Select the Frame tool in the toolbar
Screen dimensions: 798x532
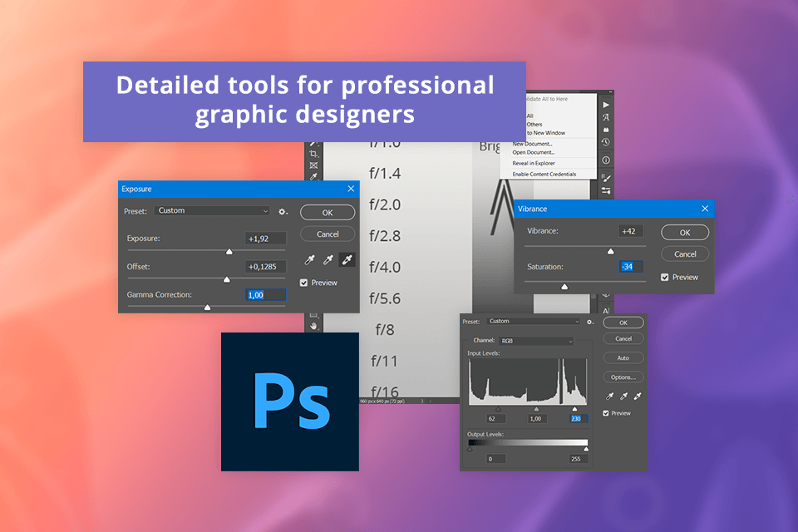click(313, 165)
